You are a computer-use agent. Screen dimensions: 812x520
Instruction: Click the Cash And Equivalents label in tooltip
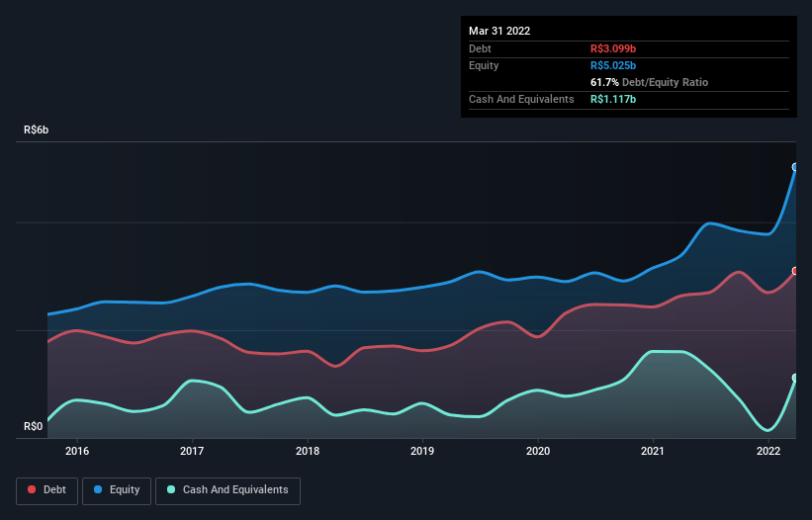(x=521, y=99)
